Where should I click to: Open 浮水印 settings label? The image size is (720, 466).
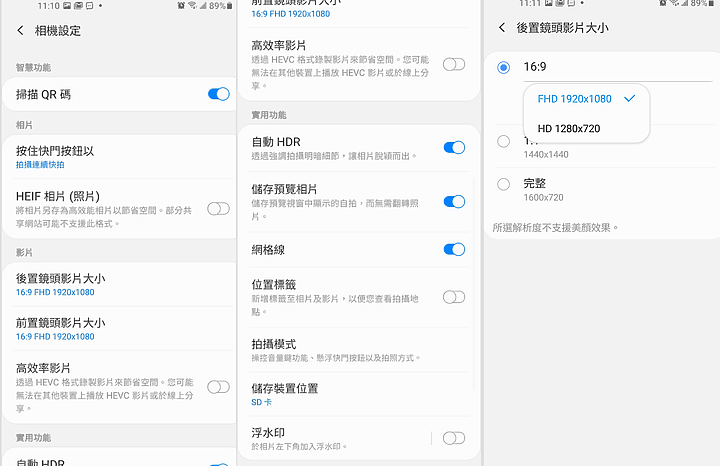tap(299, 438)
